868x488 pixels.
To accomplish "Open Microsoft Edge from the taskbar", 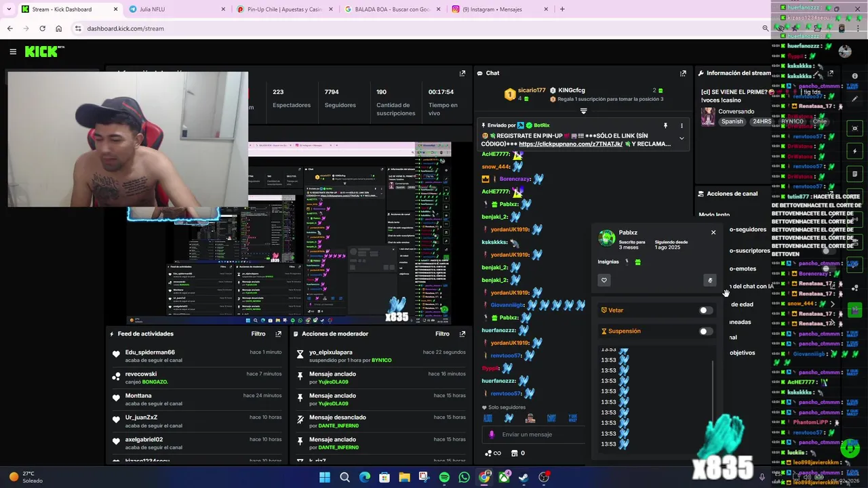I will (x=365, y=477).
